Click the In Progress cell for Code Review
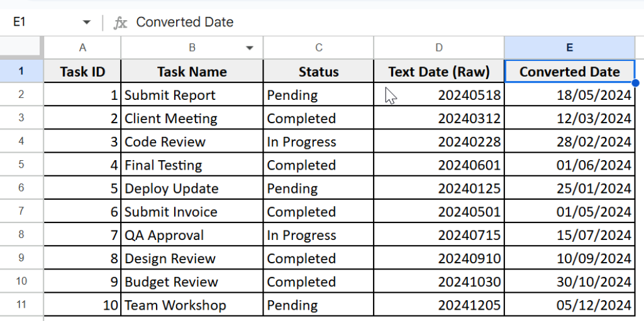Viewport: 644px width, 321px height. 318,142
